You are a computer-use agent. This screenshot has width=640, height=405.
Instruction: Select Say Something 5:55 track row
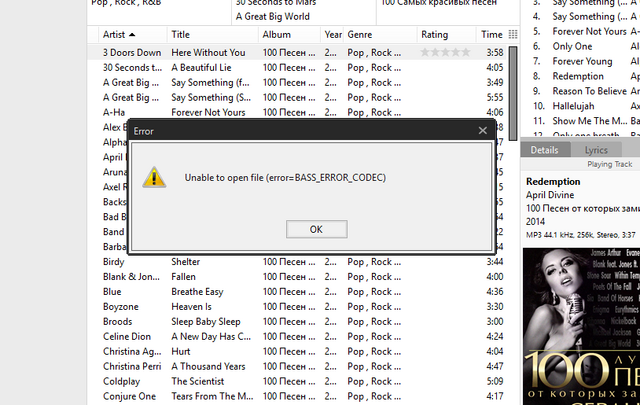(297, 97)
